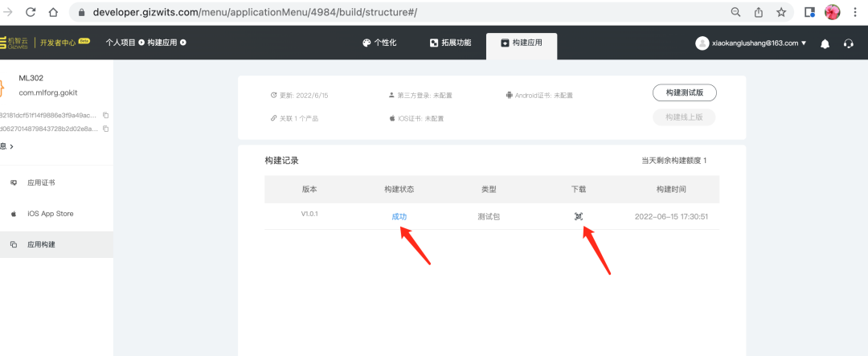The image size is (868, 356).
Task: Click the Gizwits developer center logo
Action: (x=44, y=43)
